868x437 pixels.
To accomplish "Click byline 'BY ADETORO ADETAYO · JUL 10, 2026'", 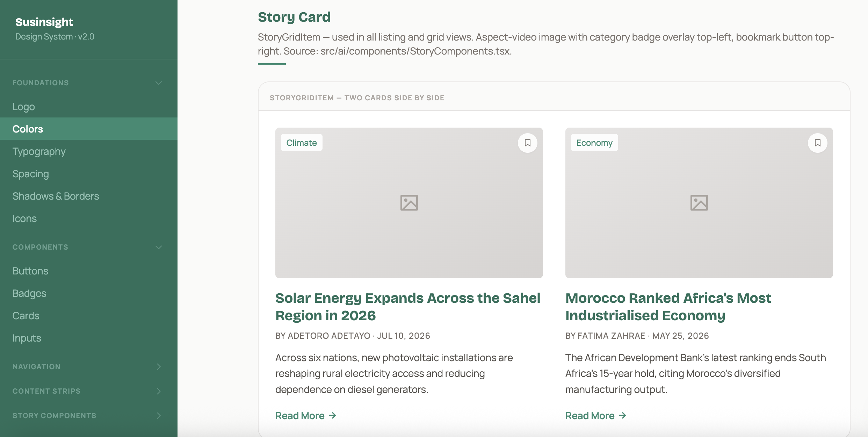I will click(x=353, y=336).
